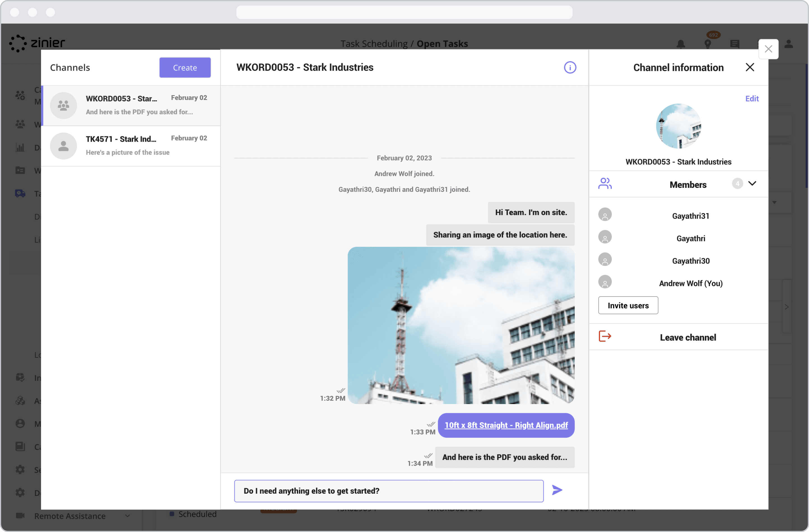
Task: Close the chat overlay window
Action: (768, 49)
